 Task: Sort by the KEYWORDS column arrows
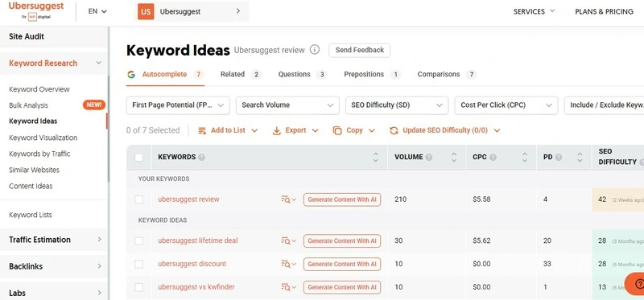click(x=376, y=157)
